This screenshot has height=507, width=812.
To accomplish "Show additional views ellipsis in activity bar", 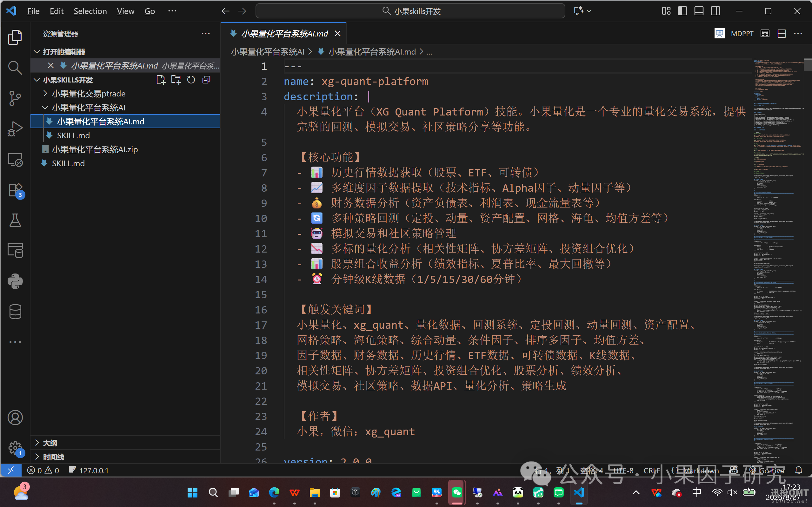I will 15,342.
